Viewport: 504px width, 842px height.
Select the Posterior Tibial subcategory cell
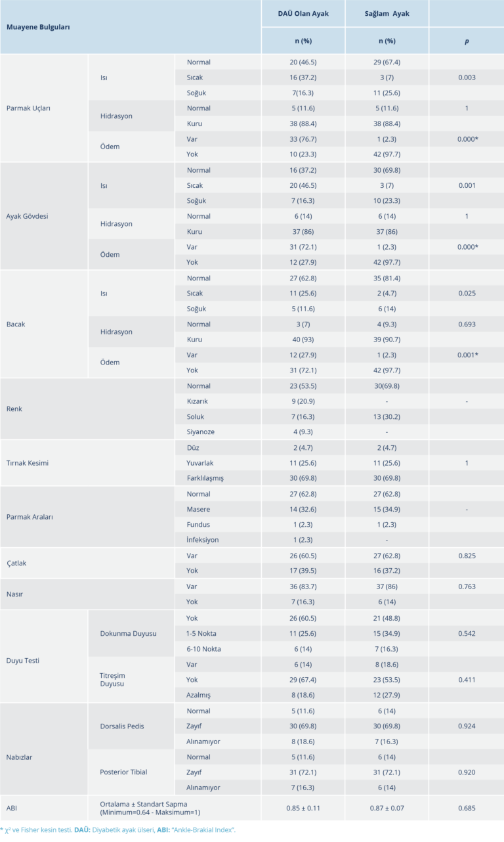pos(123,772)
